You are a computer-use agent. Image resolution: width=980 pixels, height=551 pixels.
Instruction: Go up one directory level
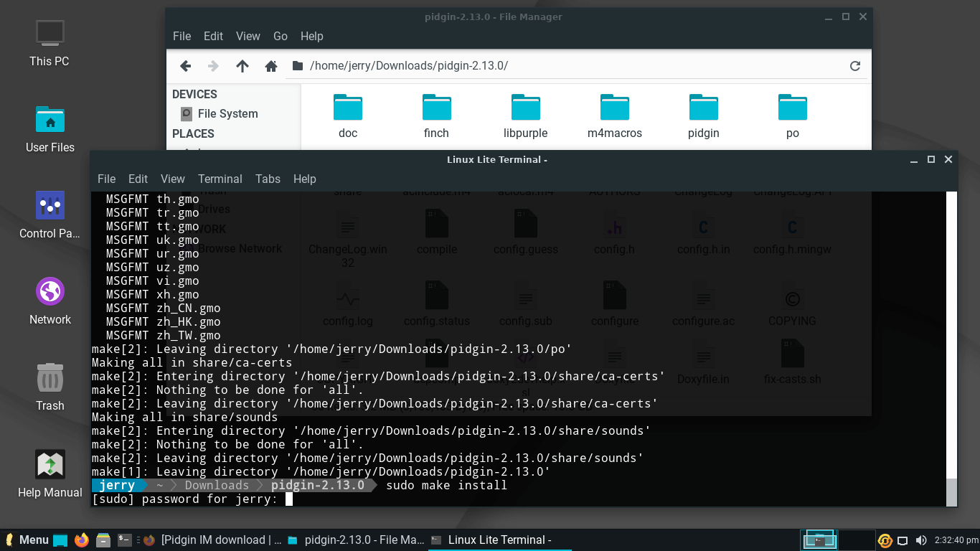[242, 66]
